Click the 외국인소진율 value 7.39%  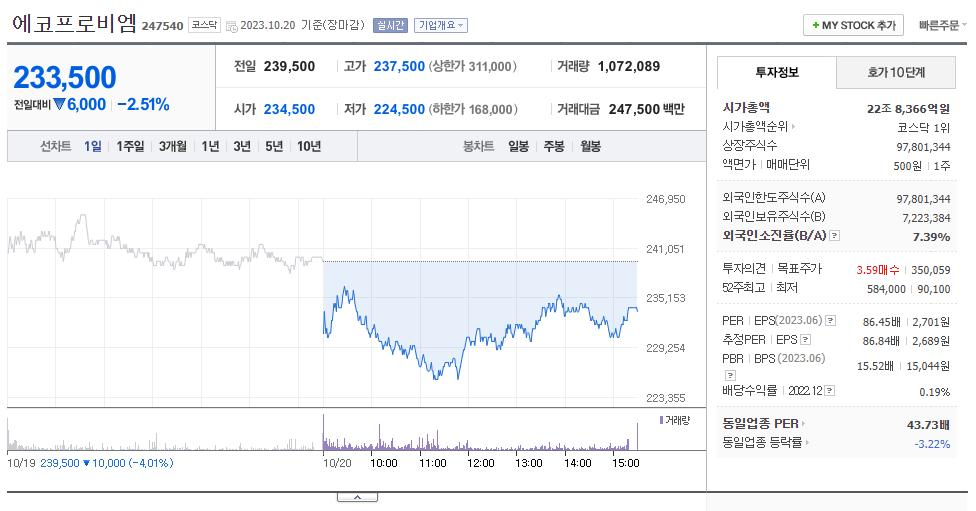(x=931, y=237)
